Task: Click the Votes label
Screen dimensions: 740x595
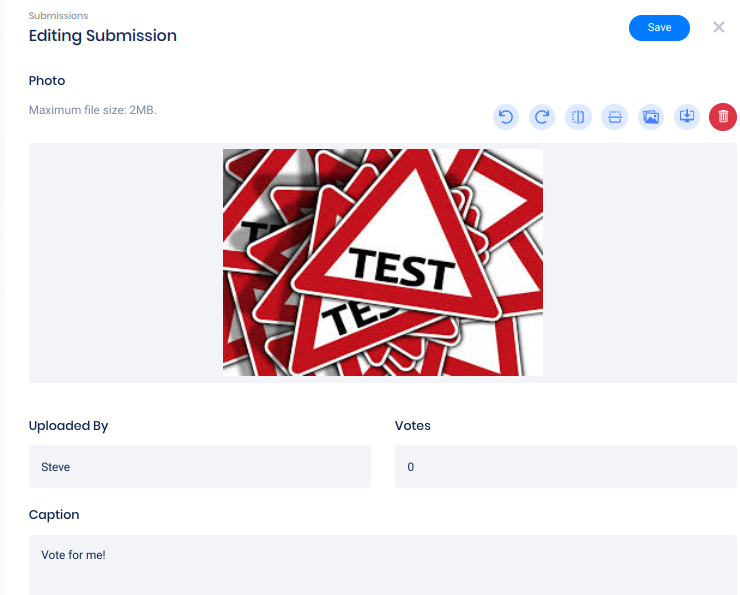Action: (x=413, y=425)
